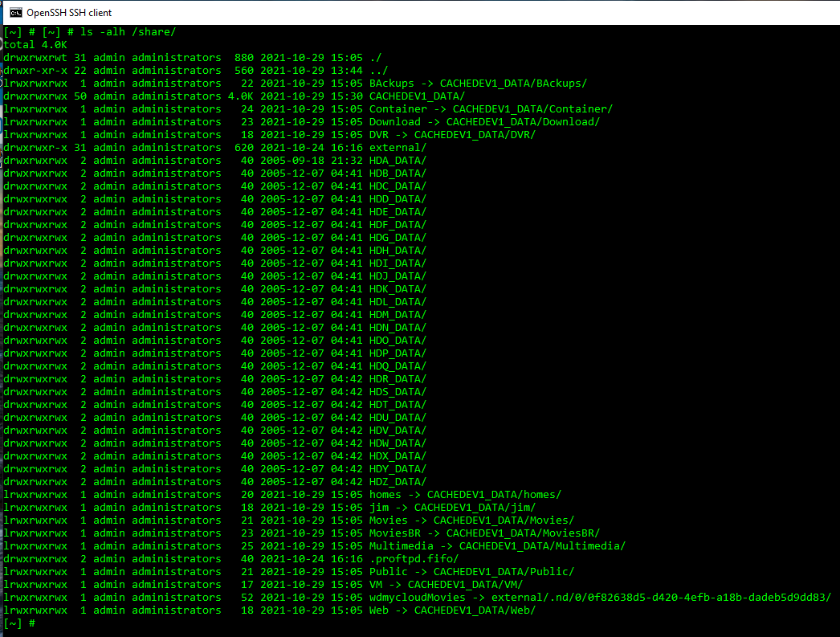Click the homes symlink name

point(385,495)
